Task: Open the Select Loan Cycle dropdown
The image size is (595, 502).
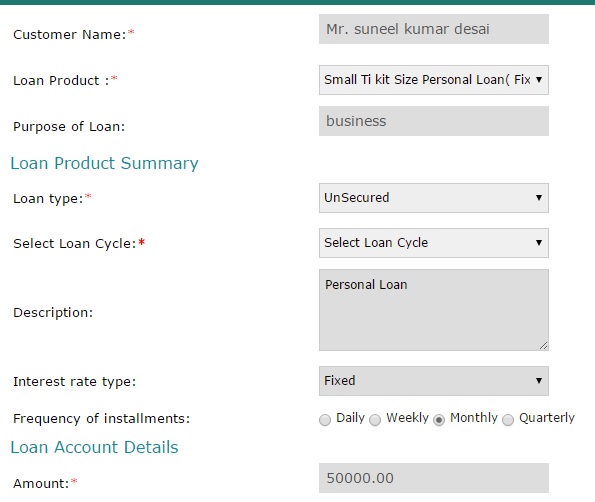Action: click(x=434, y=243)
